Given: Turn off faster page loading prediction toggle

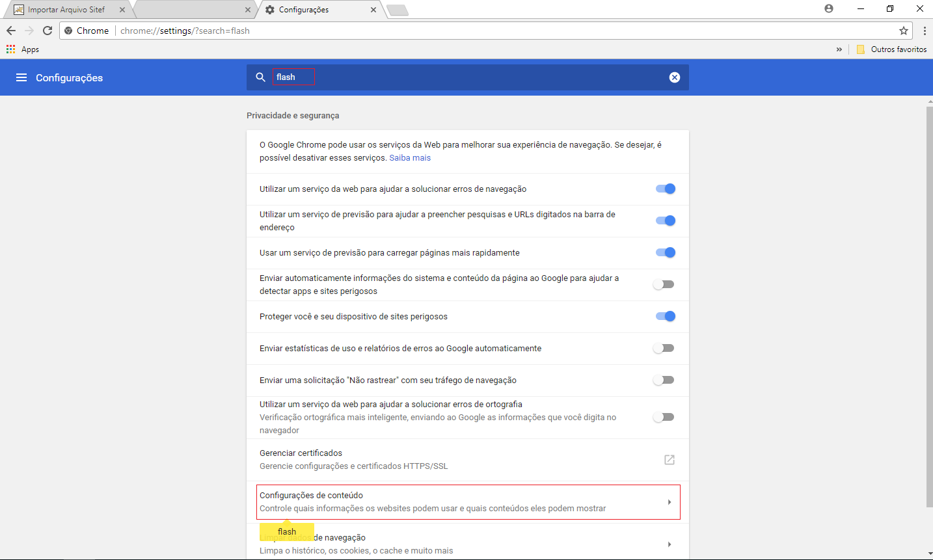Looking at the screenshot, I should (x=665, y=252).
